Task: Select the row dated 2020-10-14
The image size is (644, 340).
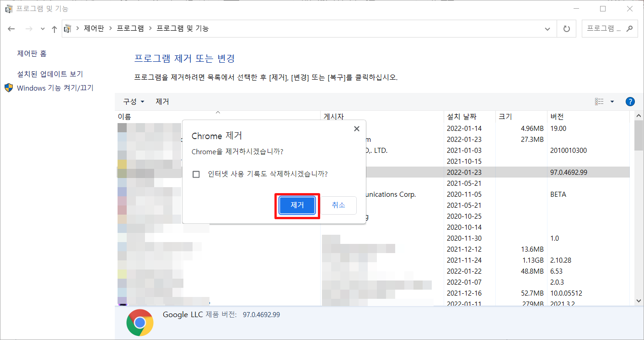Action: [x=372, y=227]
